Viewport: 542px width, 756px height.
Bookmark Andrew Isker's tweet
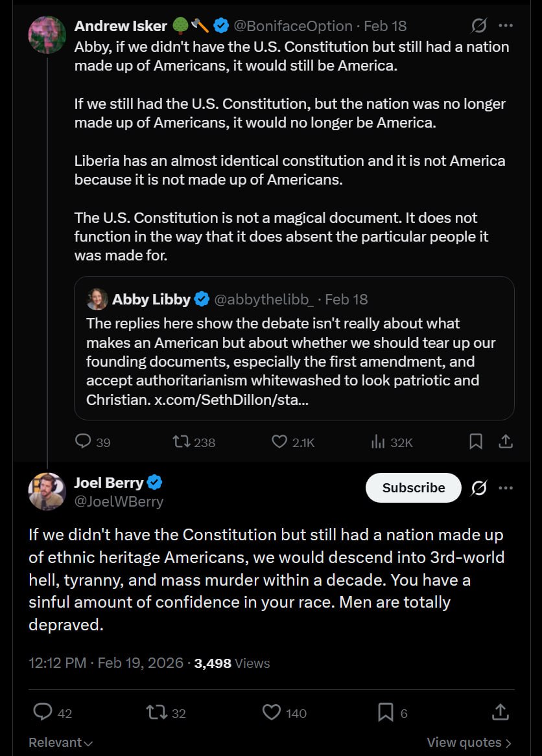coord(476,442)
